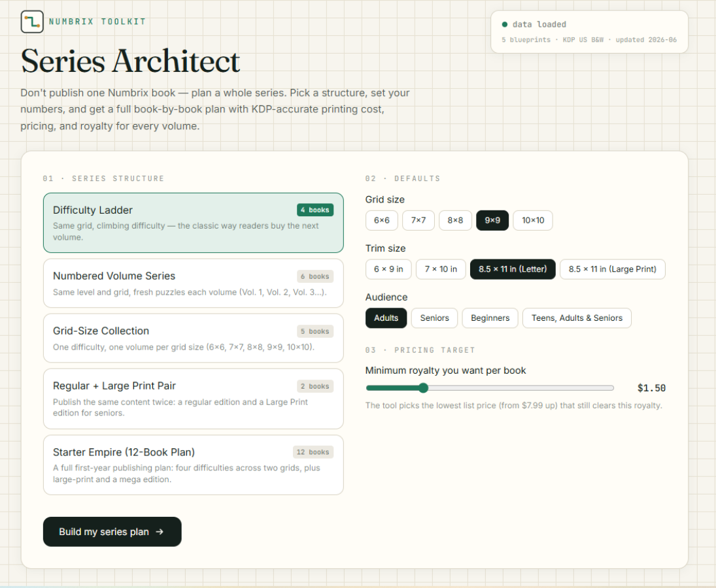The image size is (716, 588).
Task: Click the 12 books badge
Action: 313,452
